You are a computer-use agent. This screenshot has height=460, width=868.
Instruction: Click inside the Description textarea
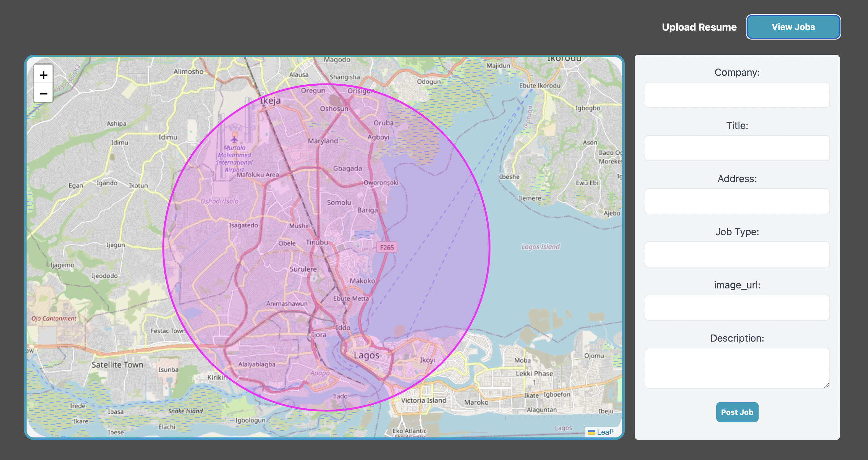737,368
